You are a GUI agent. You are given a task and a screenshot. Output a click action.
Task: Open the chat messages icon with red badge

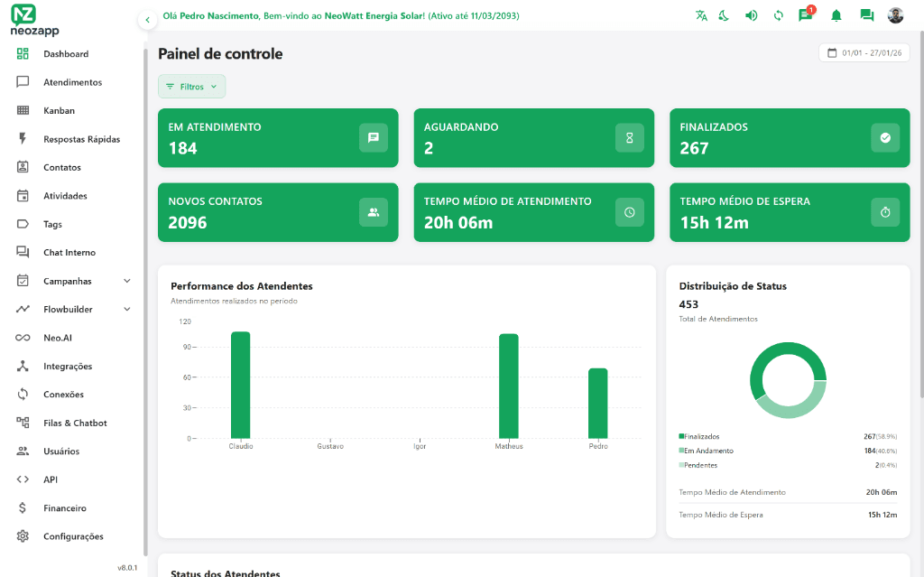(804, 15)
